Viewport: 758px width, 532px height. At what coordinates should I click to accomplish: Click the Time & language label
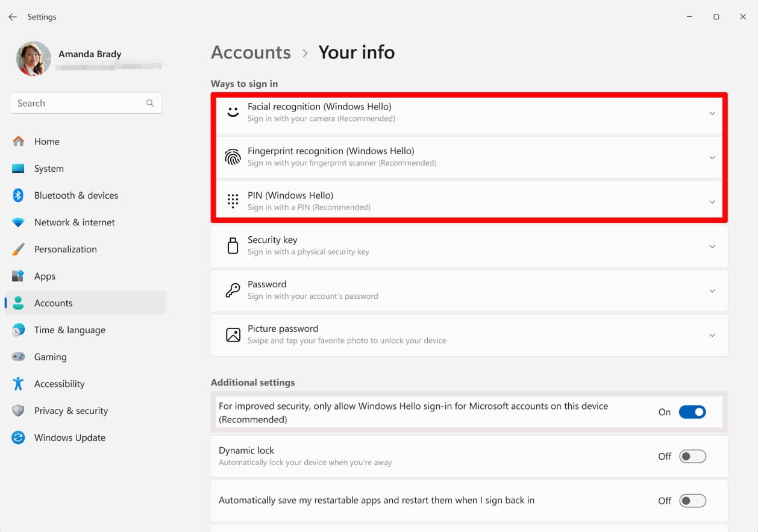(x=70, y=330)
